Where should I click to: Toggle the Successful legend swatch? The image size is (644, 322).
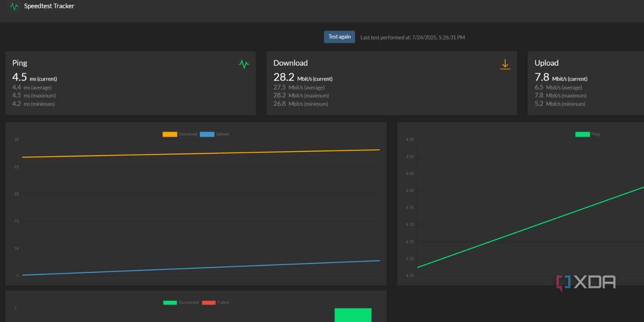click(x=170, y=303)
